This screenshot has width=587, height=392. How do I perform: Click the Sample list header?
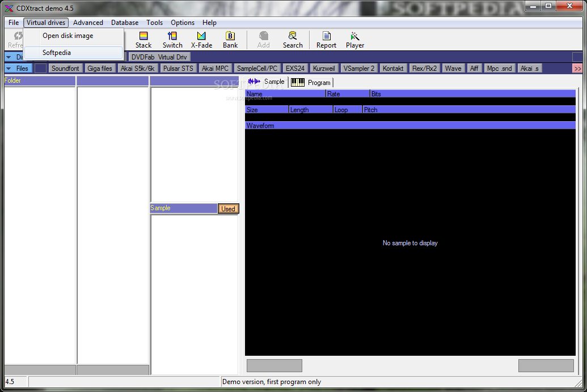183,208
